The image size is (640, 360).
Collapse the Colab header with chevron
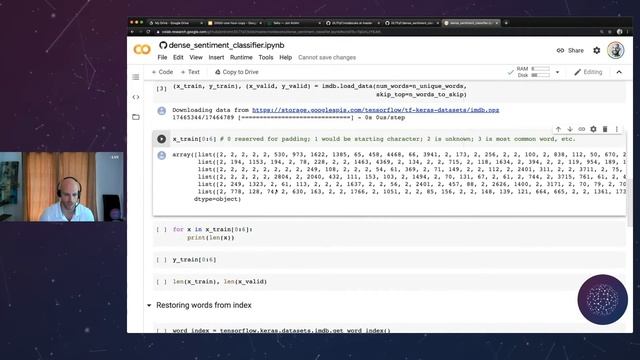619,72
